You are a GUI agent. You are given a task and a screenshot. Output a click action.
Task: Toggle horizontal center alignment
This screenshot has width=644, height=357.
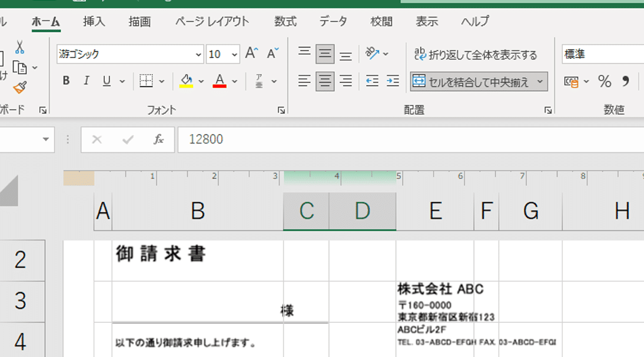point(325,81)
